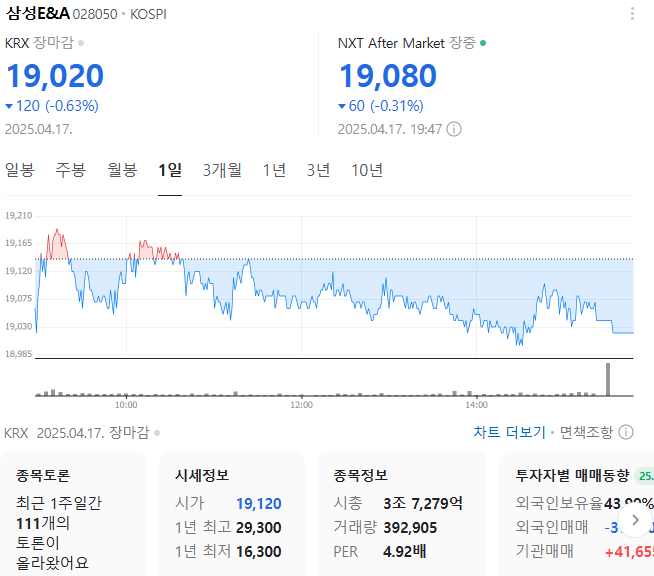The width and height of the screenshot is (654, 576).
Task: Switch to the 일봉 chart tab
Action: (x=20, y=170)
